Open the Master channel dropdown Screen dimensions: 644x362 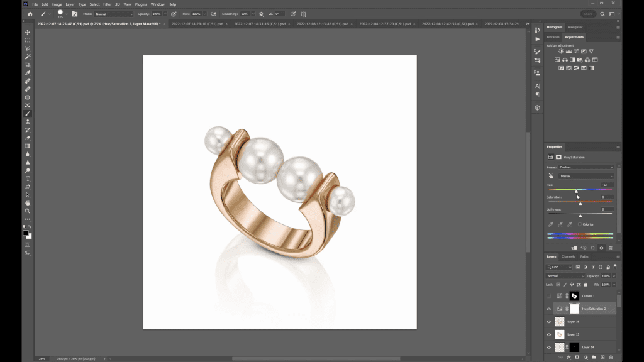(586, 176)
